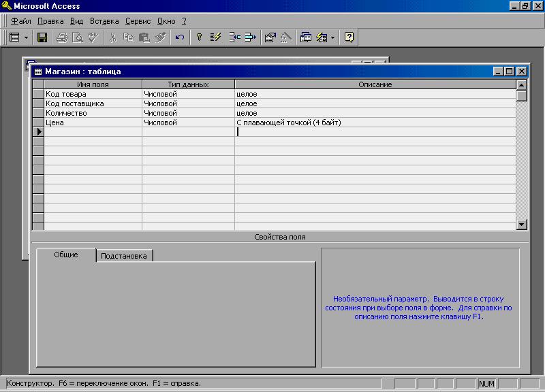Click the Числовой data type of Код товара
This screenshot has width=545, height=392.
[x=188, y=94]
